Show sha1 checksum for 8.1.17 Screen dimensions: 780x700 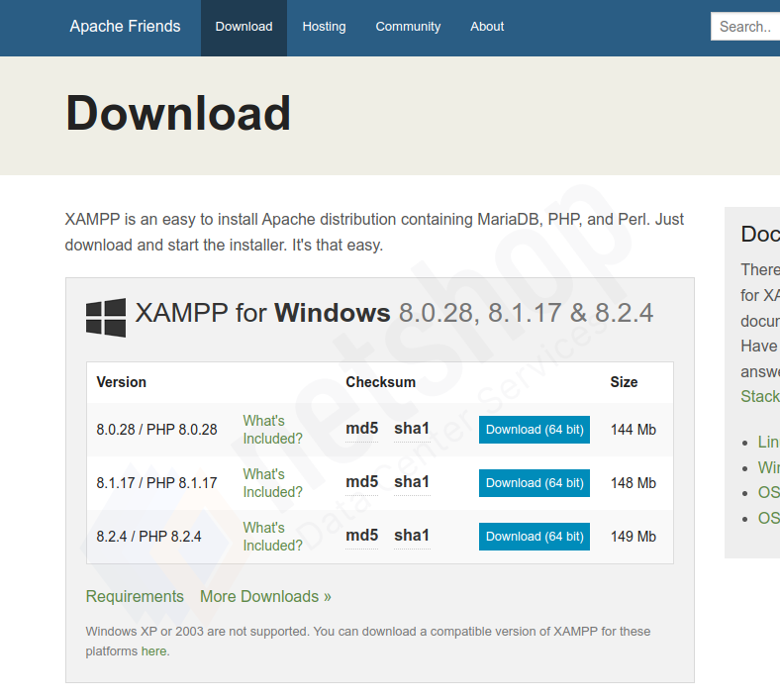pyautogui.click(x=412, y=482)
